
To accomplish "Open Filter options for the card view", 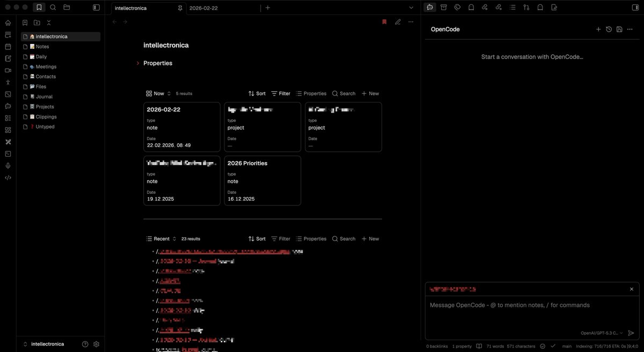I will point(280,93).
